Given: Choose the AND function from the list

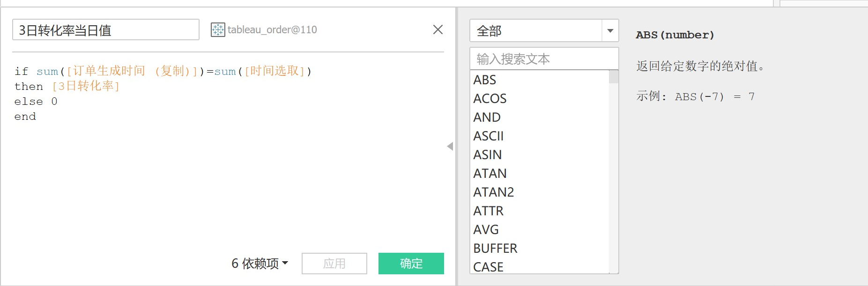Looking at the screenshot, I should [x=487, y=117].
